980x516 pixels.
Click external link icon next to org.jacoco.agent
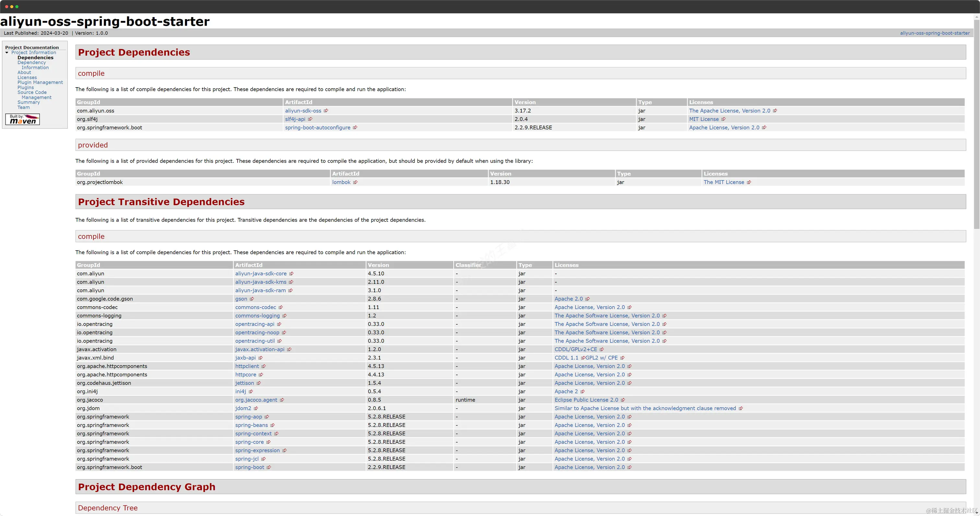click(x=282, y=400)
